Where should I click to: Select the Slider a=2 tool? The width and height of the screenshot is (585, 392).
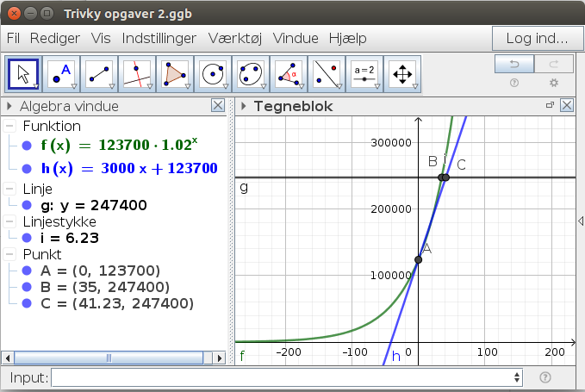pos(364,74)
